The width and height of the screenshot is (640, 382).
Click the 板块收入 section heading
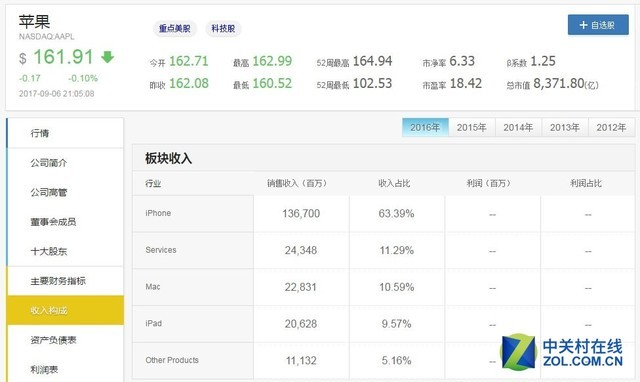click(x=168, y=158)
